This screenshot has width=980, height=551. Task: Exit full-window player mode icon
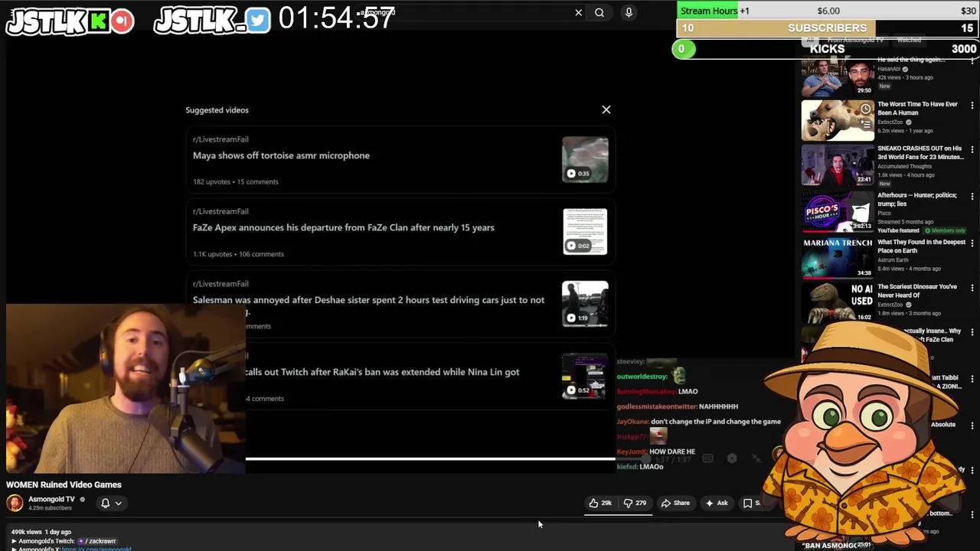(756, 458)
